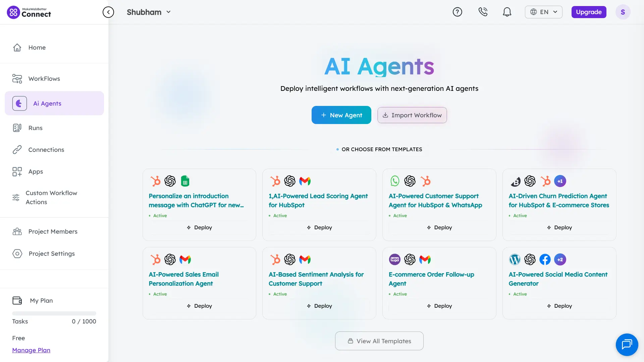
Task: Open the EN language selector
Action: click(543, 12)
